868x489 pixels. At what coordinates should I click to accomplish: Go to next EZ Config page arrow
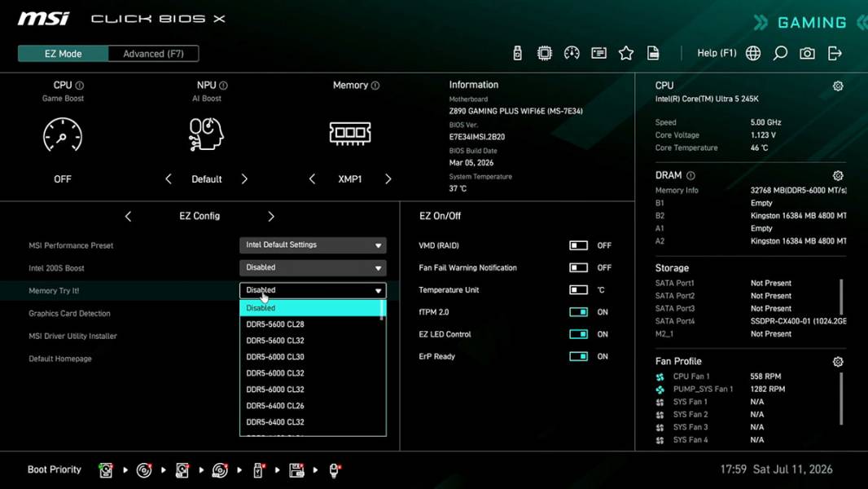tap(270, 217)
